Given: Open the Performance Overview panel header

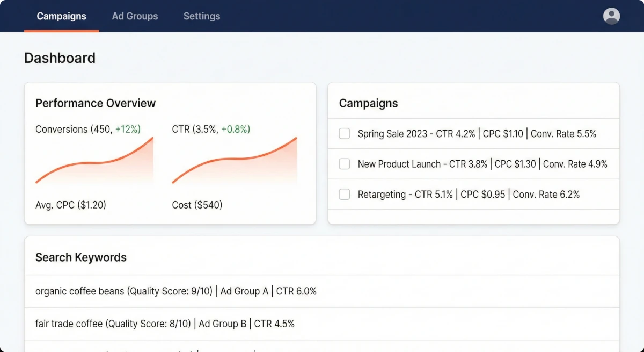Looking at the screenshot, I should pos(95,103).
